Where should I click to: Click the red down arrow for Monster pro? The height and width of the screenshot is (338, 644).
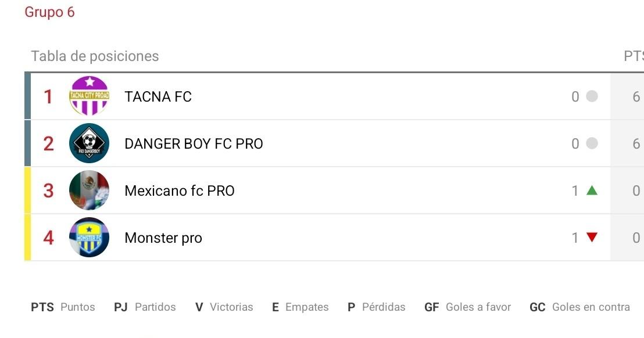tap(592, 238)
